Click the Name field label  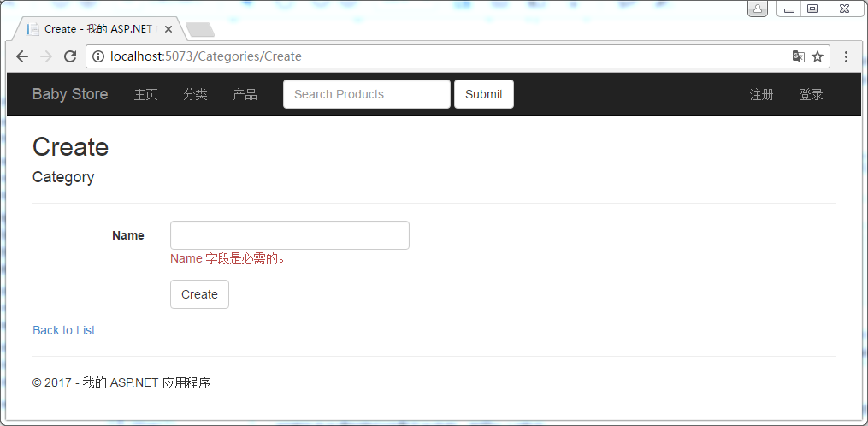pos(128,235)
